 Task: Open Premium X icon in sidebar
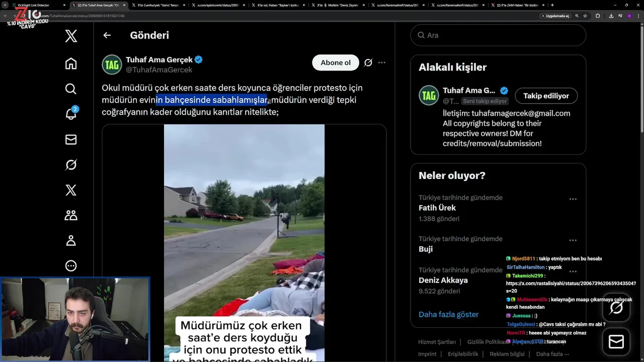[x=71, y=190]
